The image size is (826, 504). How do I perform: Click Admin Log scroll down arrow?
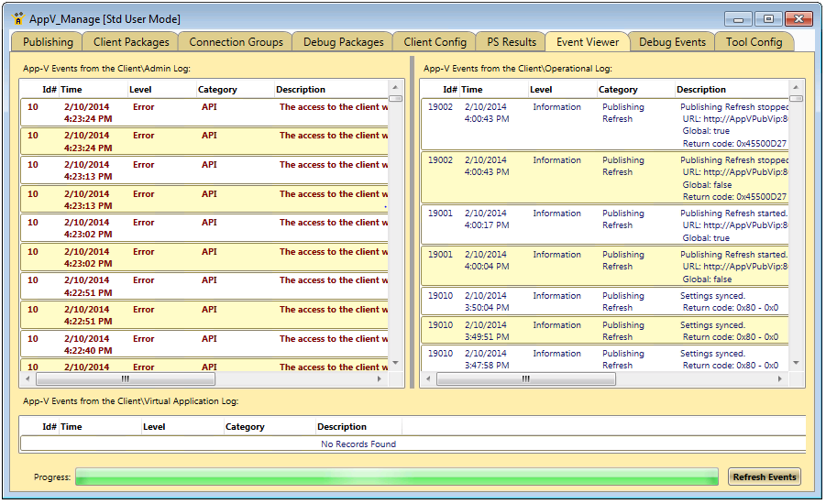click(x=395, y=363)
